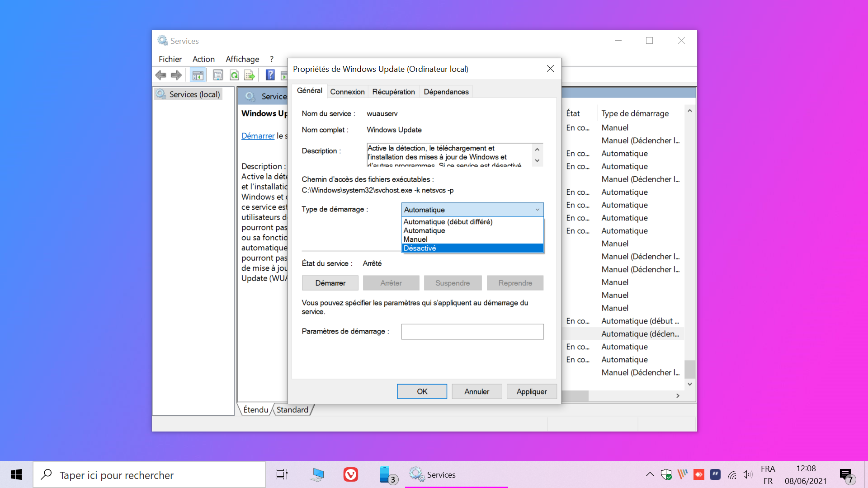The width and height of the screenshot is (868, 488).
Task: Switch to the Général tab
Action: (x=310, y=91)
